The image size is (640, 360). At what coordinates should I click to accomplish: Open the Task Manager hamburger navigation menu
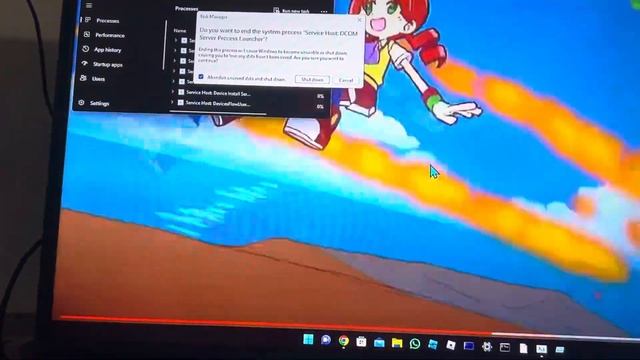tap(89, 5)
